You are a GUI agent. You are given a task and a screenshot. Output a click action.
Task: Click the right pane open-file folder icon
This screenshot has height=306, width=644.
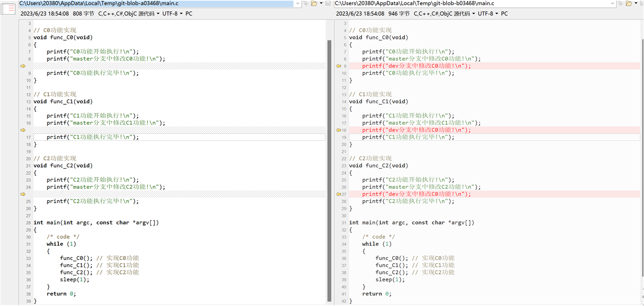pos(629,3)
